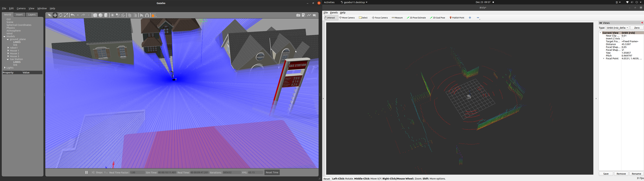
Task: Click the Publish Point tool
Action: pyautogui.click(x=457, y=18)
